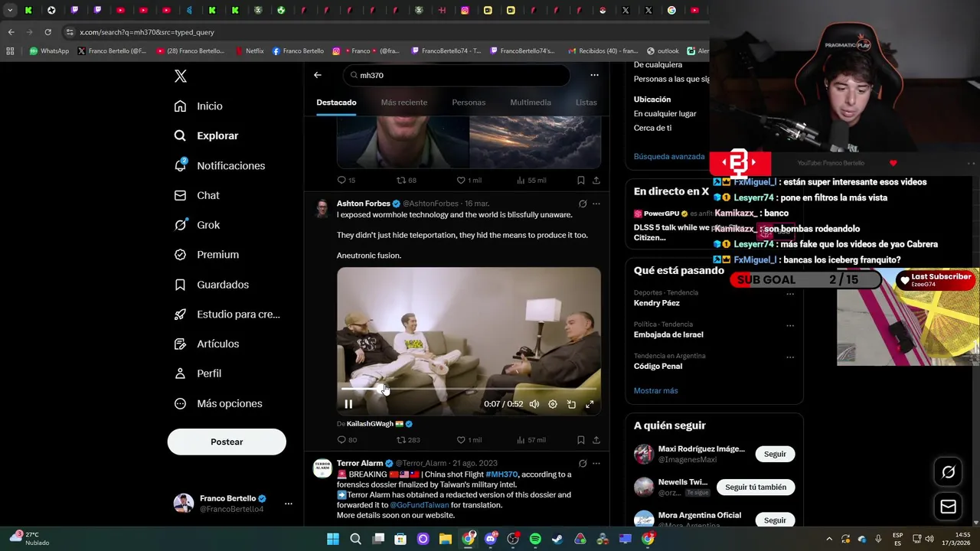Open Spotify from the taskbar

[x=535, y=539]
